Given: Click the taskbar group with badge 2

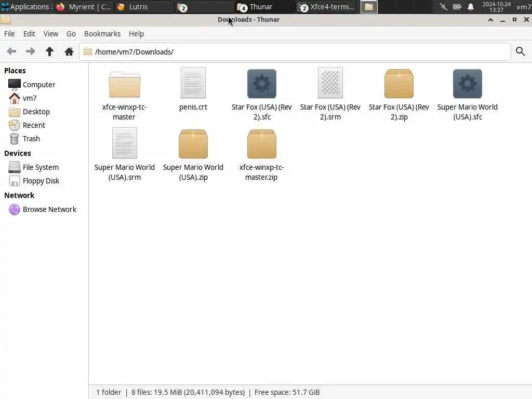Looking at the screenshot, I should point(204,7).
